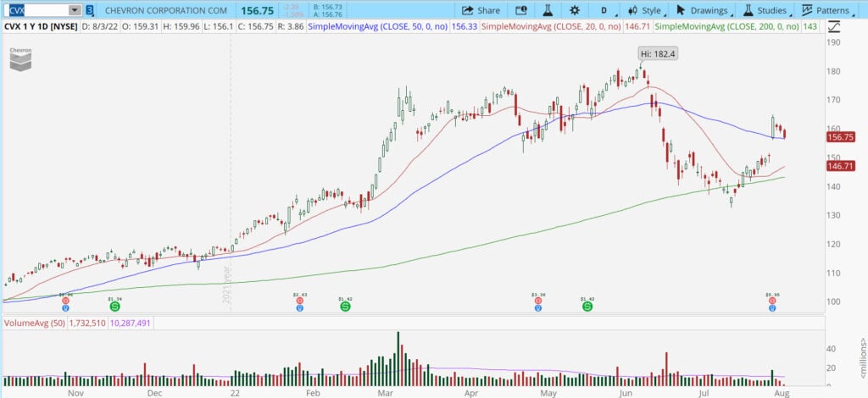Viewport: 868px width, 398px height.
Task: Click the icon right of Share
Action: click(x=521, y=10)
